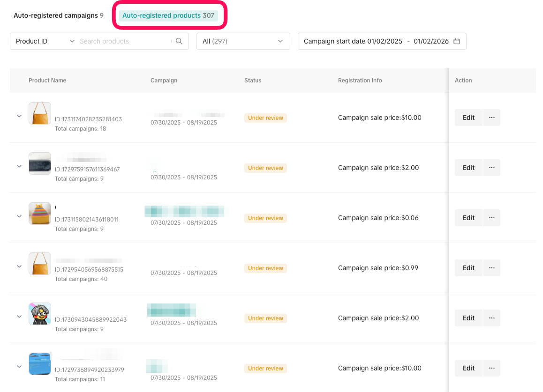Viewport: 543px width, 392px height.
Task: Edit the product priced at $0.06
Action: pos(468,218)
